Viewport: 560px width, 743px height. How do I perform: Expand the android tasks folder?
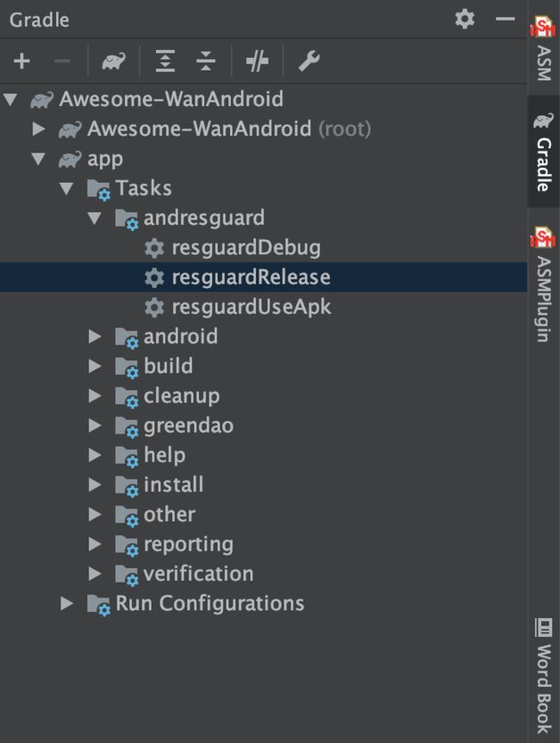pyautogui.click(x=95, y=336)
